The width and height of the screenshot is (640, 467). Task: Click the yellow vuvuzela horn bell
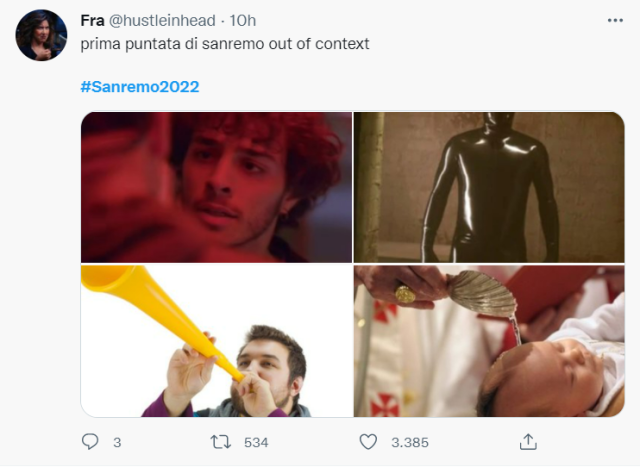tap(100, 284)
